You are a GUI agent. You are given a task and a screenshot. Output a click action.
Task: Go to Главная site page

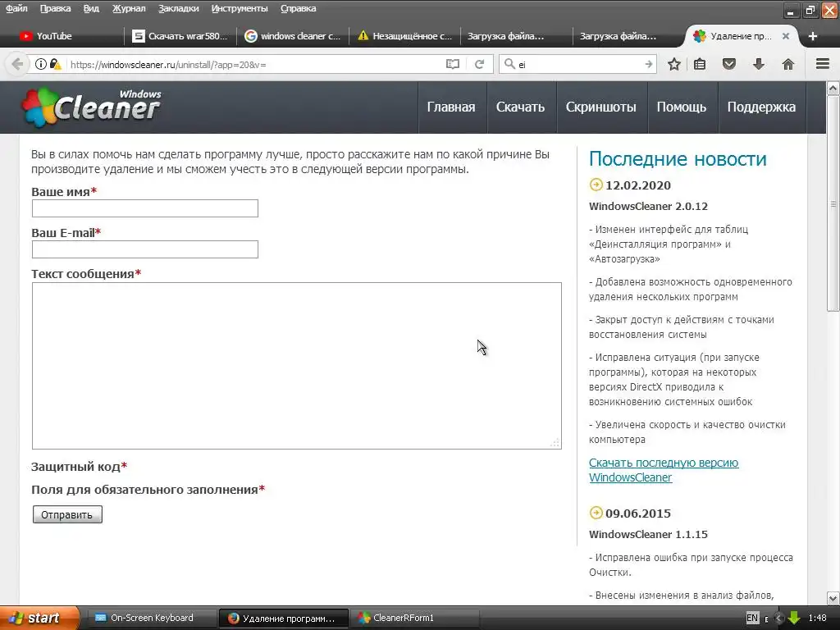[451, 107]
